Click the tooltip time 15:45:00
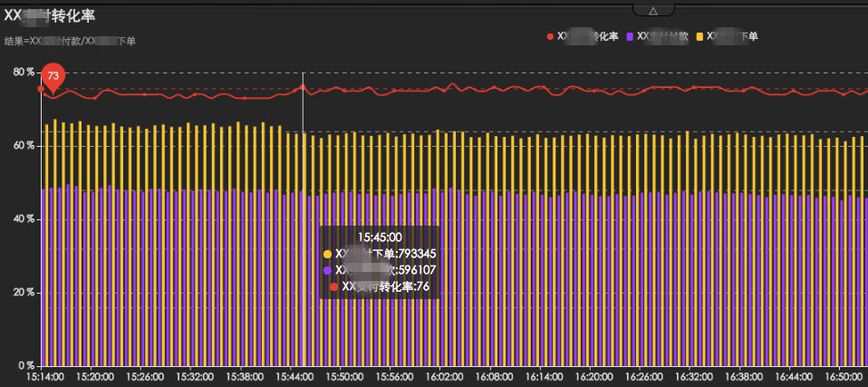This screenshot has height=387, width=868. [380, 237]
